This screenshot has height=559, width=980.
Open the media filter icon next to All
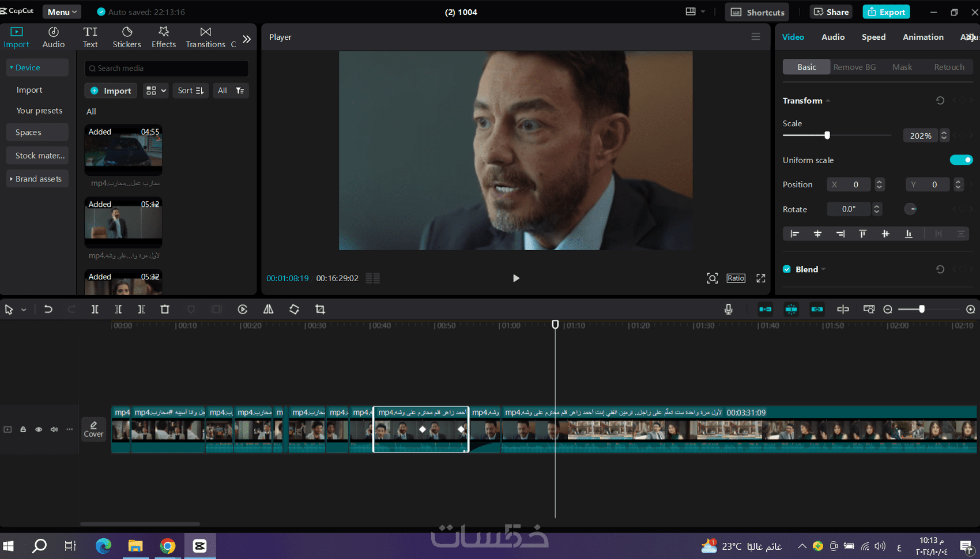[x=240, y=90]
